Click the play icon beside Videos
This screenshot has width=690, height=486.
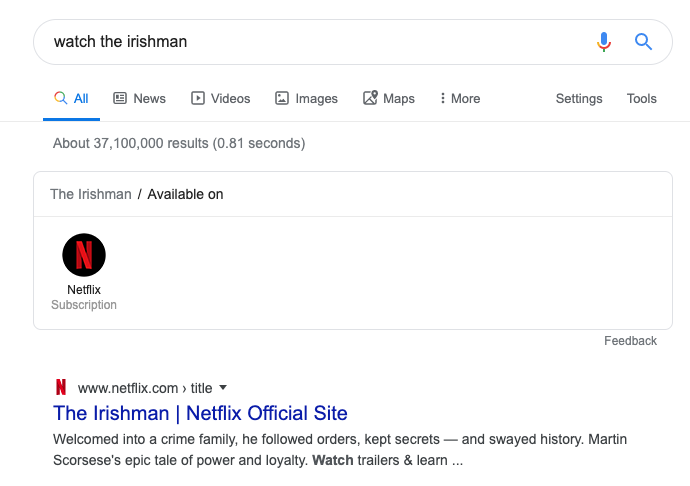pyautogui.click(x=198, y=98)
